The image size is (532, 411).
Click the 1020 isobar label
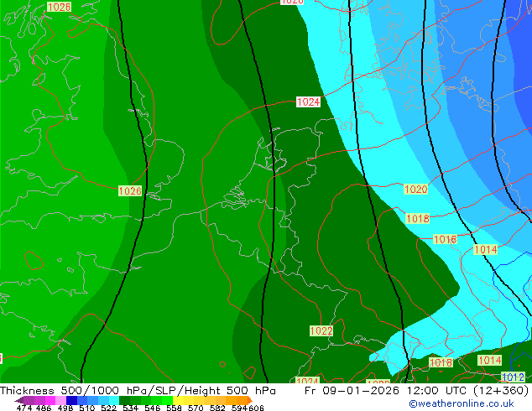coord(415,190)
